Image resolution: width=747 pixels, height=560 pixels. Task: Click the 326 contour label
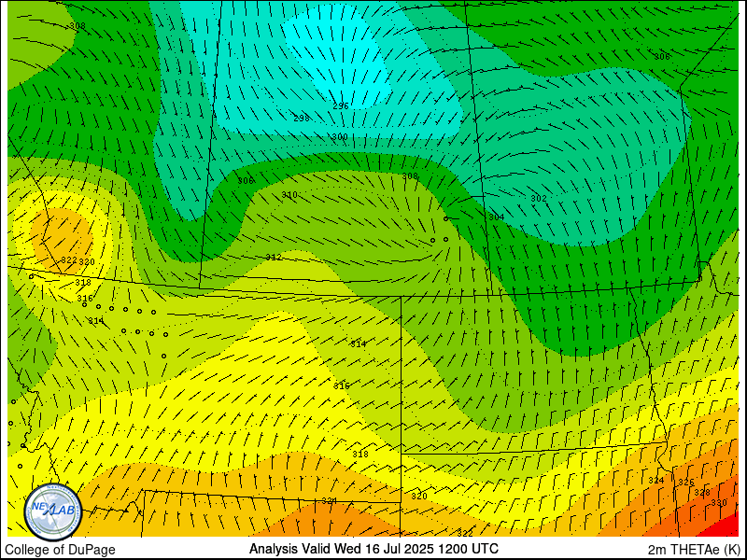pos(686,483)
